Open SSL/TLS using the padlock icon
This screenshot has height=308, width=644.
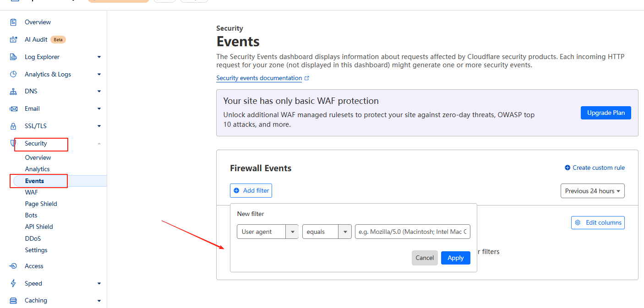[x=13, y=125]
